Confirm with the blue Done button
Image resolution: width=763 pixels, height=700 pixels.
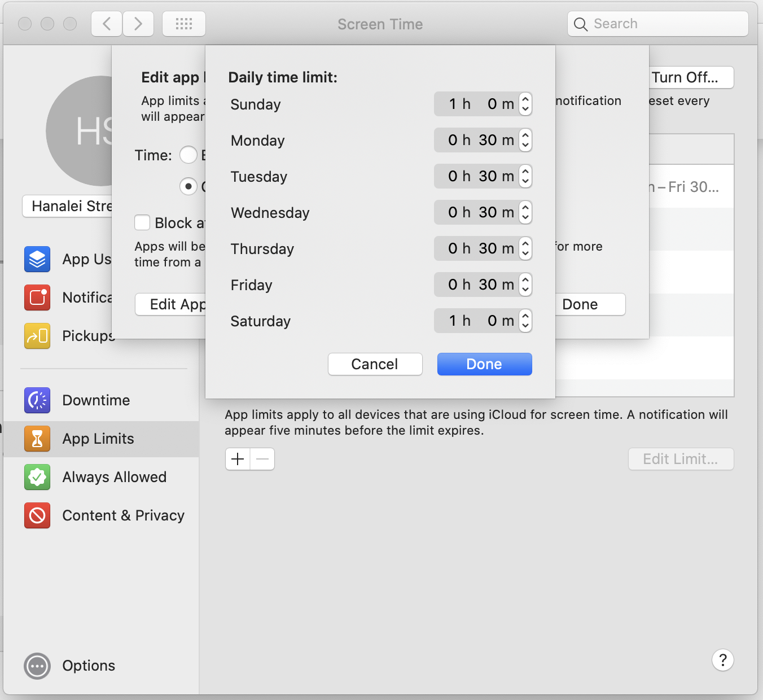pyautogui.click(x=485, y=364)
